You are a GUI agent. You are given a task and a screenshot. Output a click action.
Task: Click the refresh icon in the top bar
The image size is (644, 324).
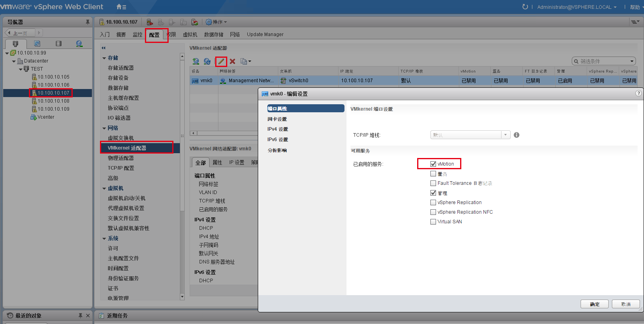tap(525, 7)
